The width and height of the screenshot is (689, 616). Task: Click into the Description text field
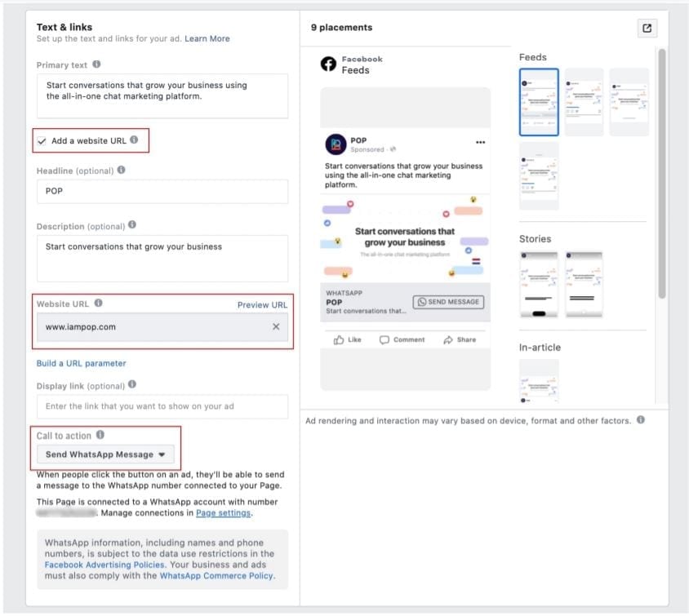[x=162, y=258]
